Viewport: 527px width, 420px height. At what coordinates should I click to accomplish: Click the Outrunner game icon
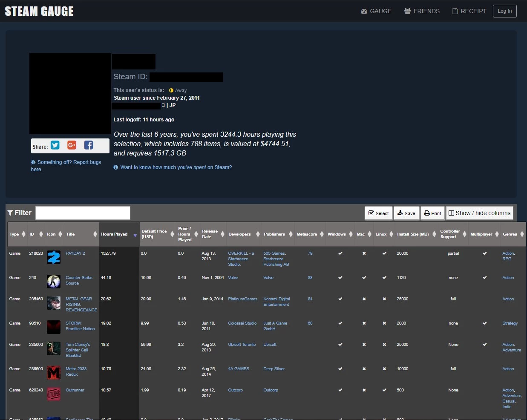(54, 394)
